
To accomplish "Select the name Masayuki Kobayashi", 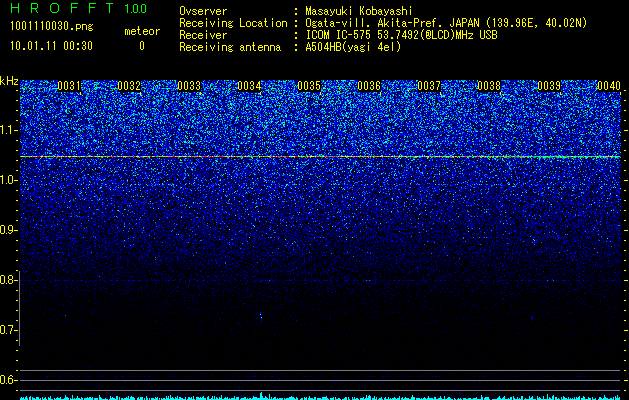I will tap(358, 11).
